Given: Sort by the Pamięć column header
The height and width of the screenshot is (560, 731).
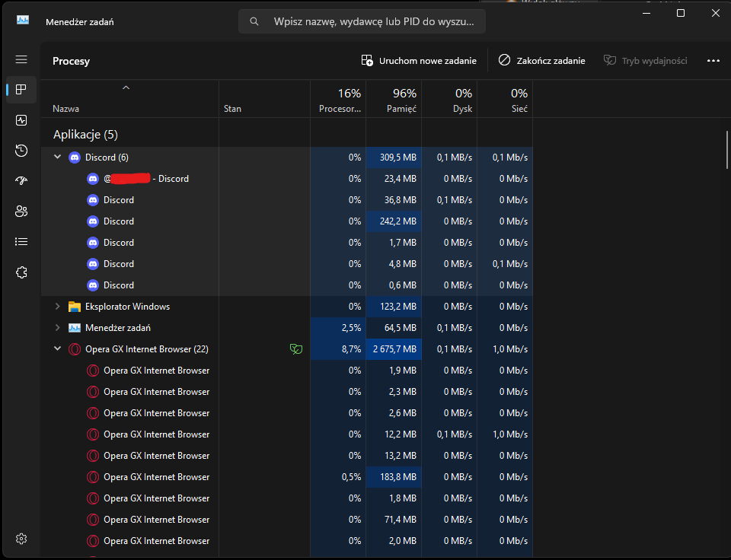Looking at the screenshot, I should pos(394,99).
